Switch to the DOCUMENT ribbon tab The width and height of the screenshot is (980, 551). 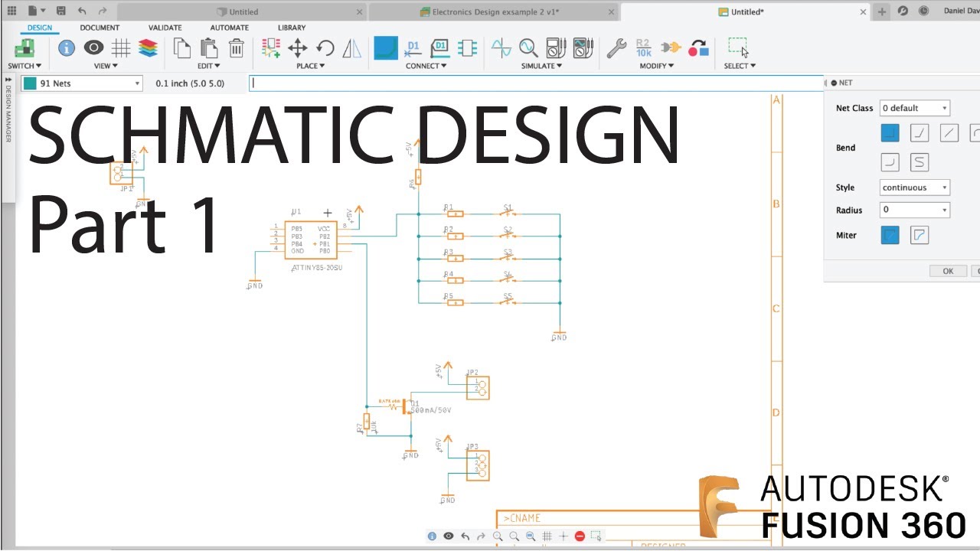[100, 28]
